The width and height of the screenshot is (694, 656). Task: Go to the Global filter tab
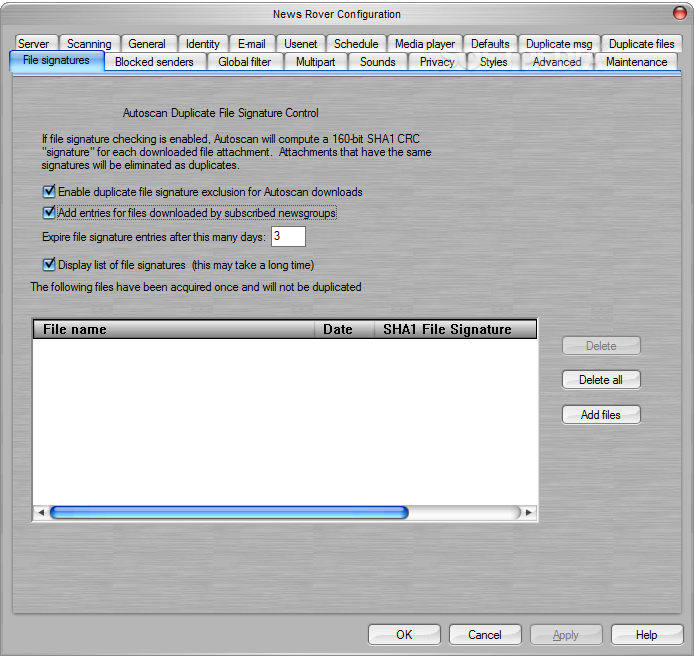(245, 62)
